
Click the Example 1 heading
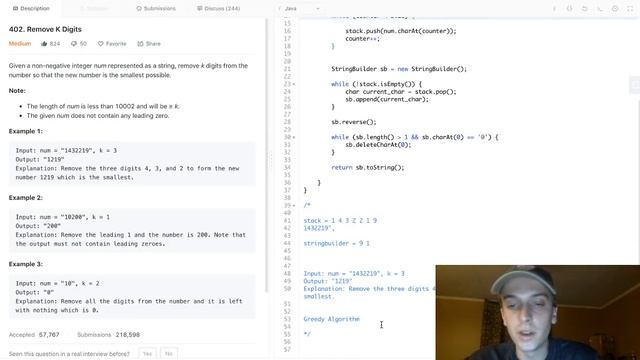26,131
